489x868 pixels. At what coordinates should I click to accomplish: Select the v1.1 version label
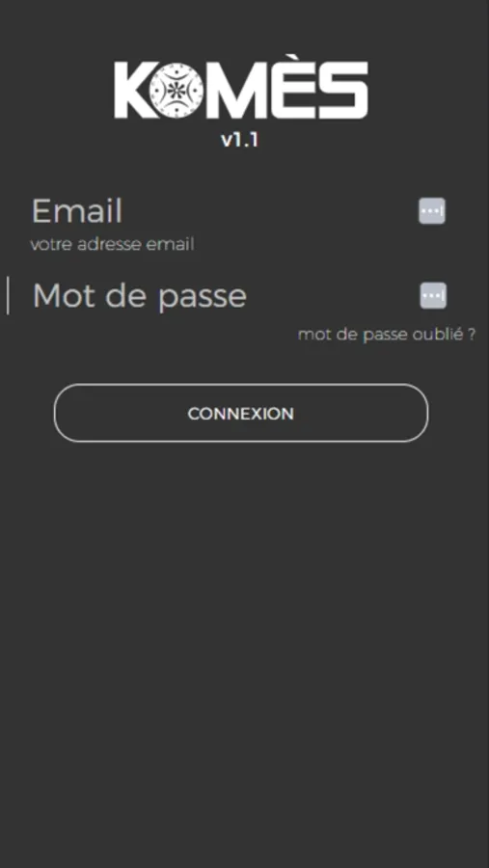[240, 140]
